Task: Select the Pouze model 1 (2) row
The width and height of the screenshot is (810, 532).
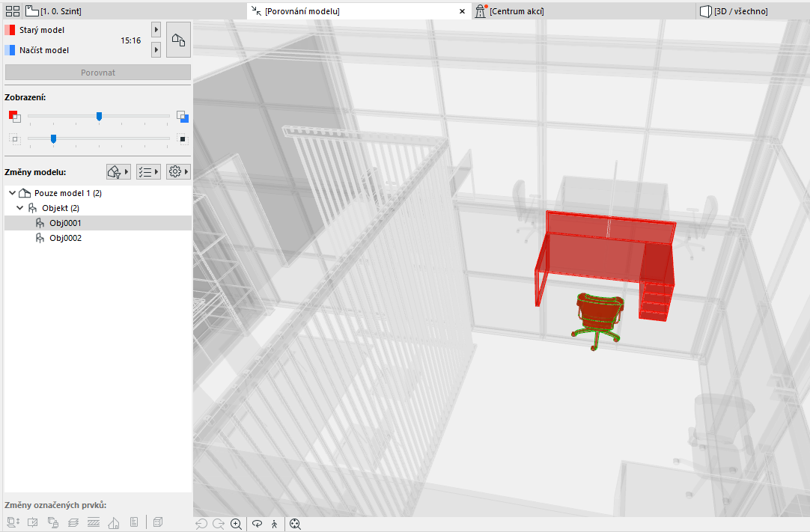Action: coord(97,192)
